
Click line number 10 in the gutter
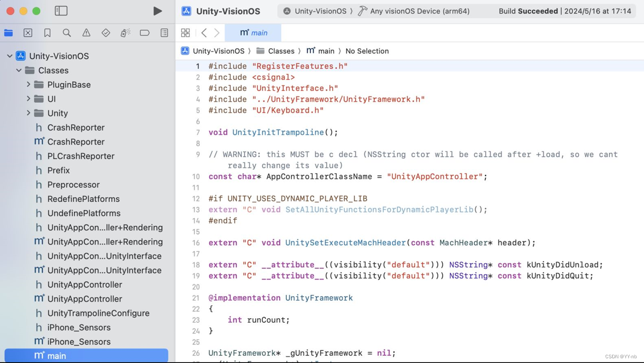[x=196, y=176]
